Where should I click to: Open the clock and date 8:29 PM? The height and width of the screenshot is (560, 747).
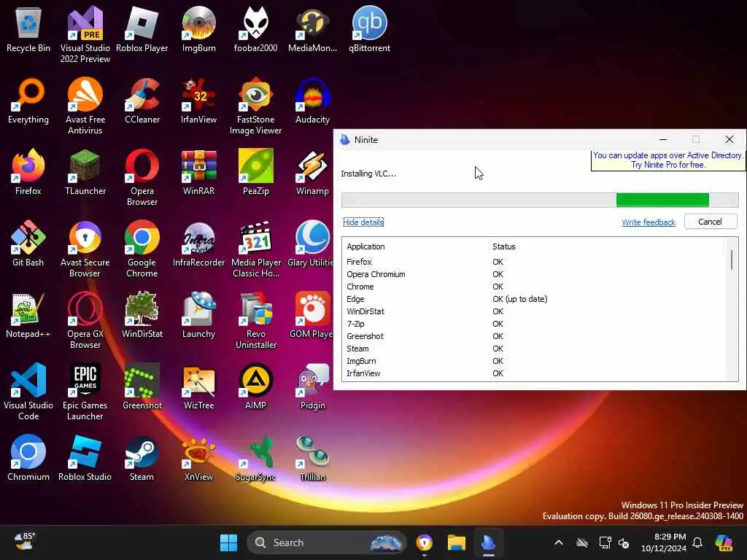[664, 542]
